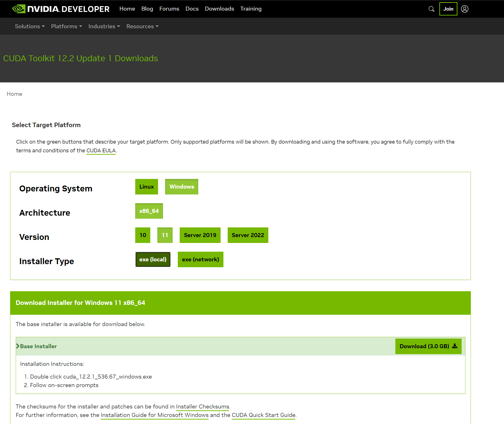This screenshot has height=424, width=504.
Task: Click Download Installer for Windows 11 x86_64 header
Action: (x=80, y=303)
